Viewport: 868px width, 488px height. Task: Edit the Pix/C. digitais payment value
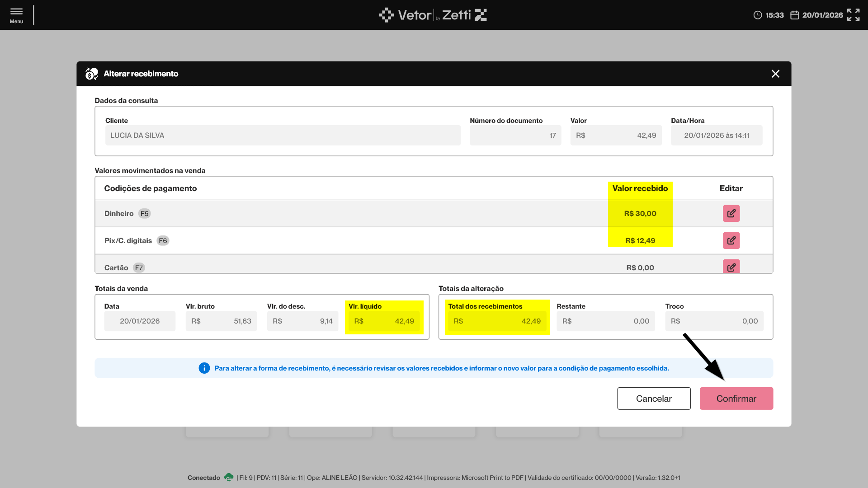tap(731, 240)
